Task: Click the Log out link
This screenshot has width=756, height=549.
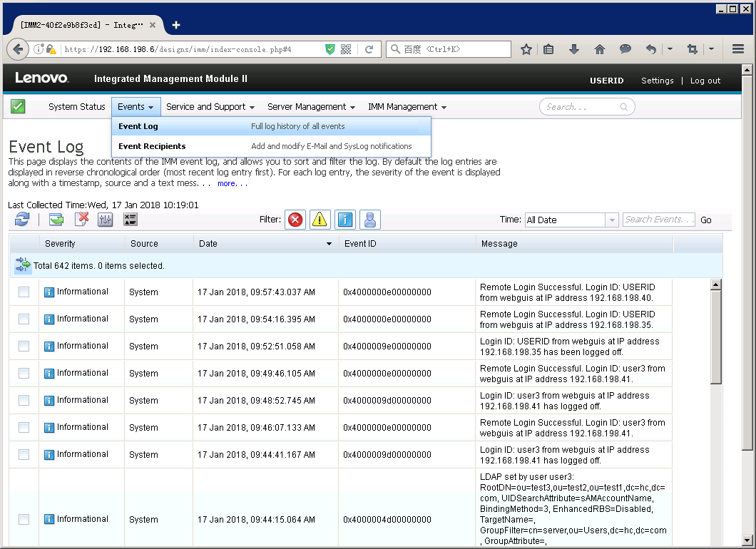Action: (705, 81)
